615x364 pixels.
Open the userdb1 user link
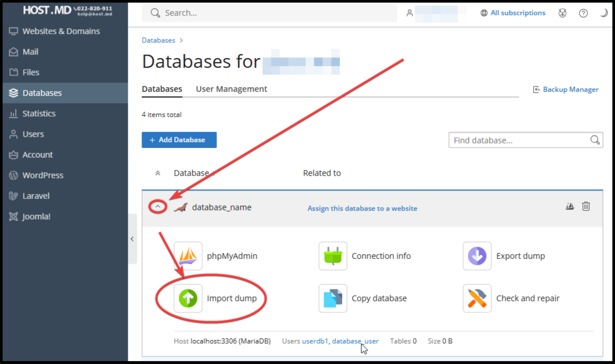tap(315, 341)
